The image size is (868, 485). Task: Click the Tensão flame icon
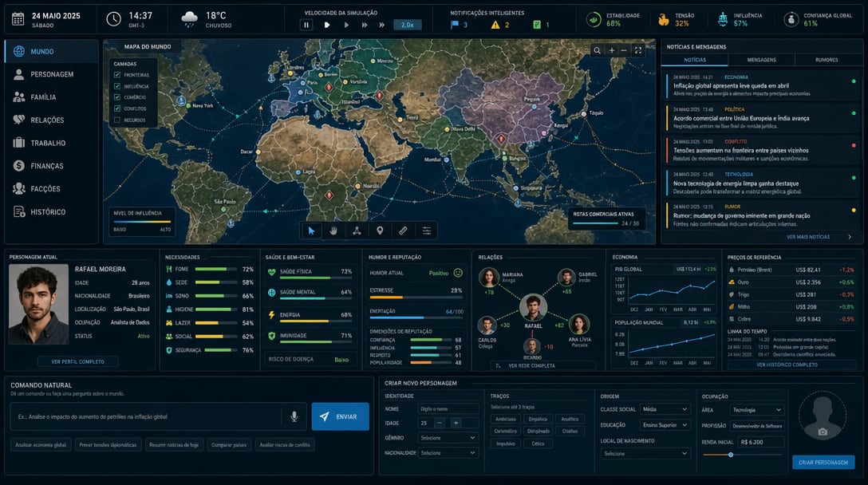tap(663, 20)
